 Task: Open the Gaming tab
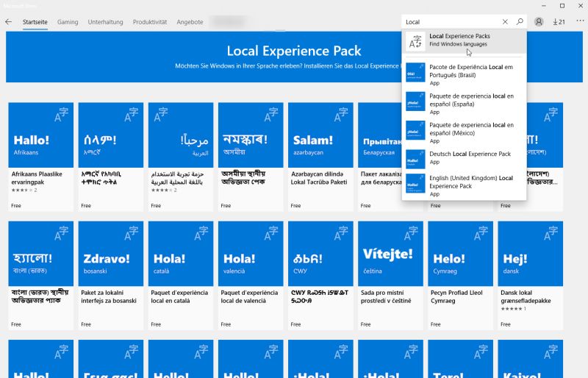coord(68,22)
